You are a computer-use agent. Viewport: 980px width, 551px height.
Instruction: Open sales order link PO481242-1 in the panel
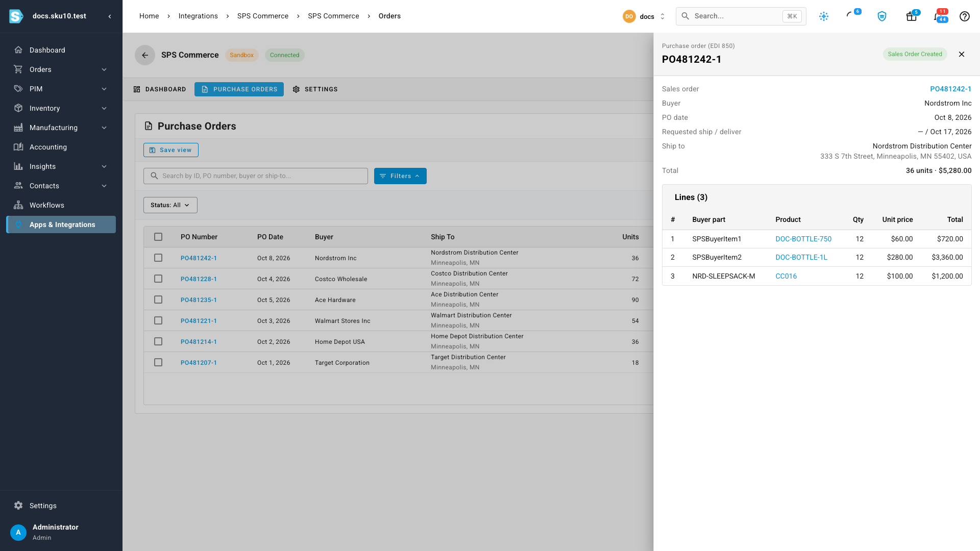point(950,89)
